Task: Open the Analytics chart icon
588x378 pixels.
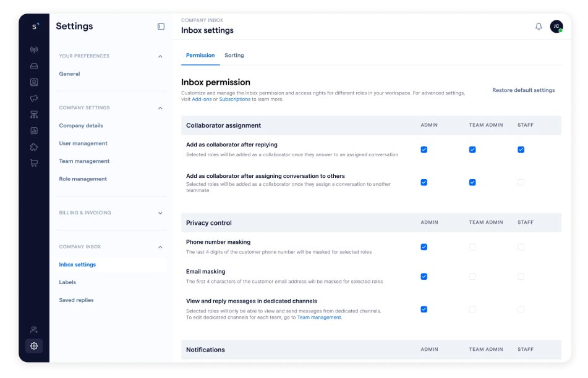Action: pyautogui.click(x=34, y=131)
